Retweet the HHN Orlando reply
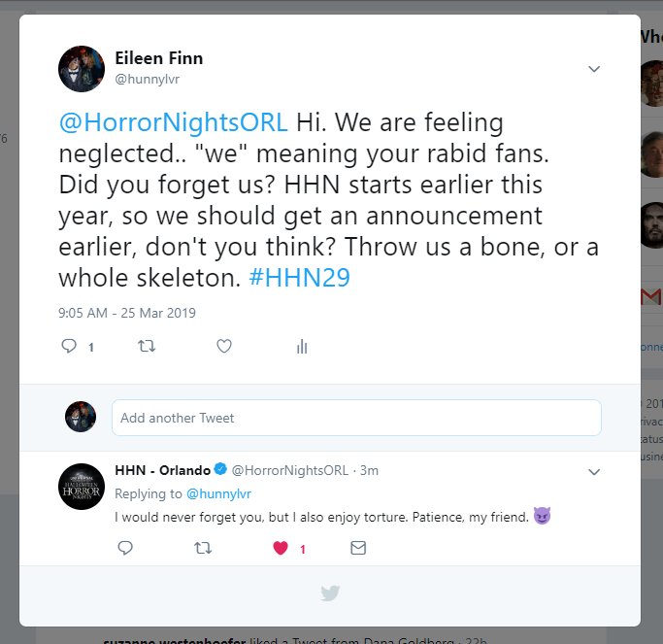Image resolution: width=663 pixels, height=644 pixels. tap(203, 548)
